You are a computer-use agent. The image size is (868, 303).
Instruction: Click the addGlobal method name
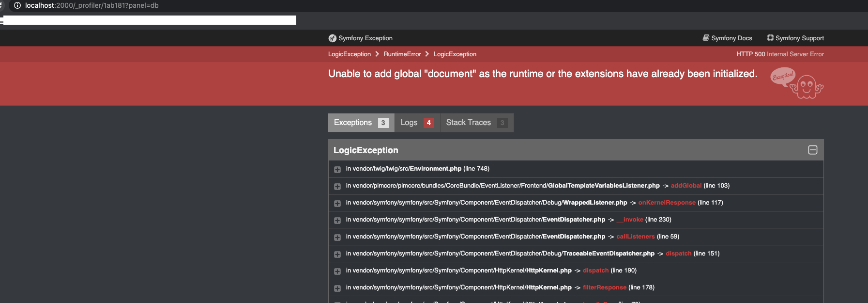point(686,186)
